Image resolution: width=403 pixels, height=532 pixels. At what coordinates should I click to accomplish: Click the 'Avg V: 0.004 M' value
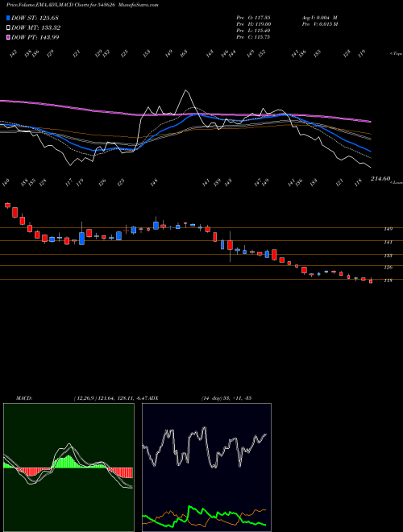tap(319, 18)
